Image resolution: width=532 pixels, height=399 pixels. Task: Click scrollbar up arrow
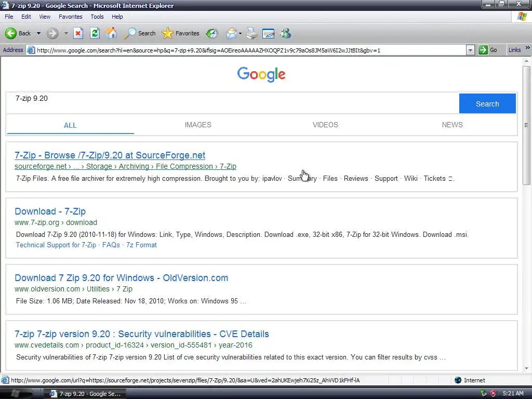527,61
